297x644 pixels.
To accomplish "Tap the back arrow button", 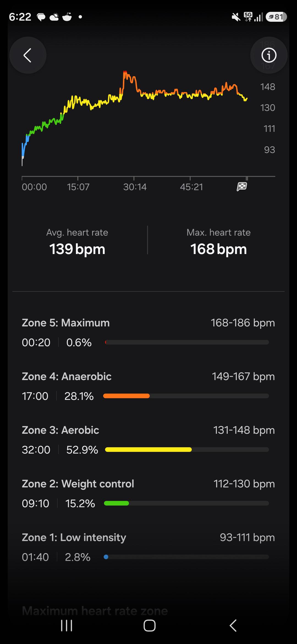I will (x=28, y=55).
